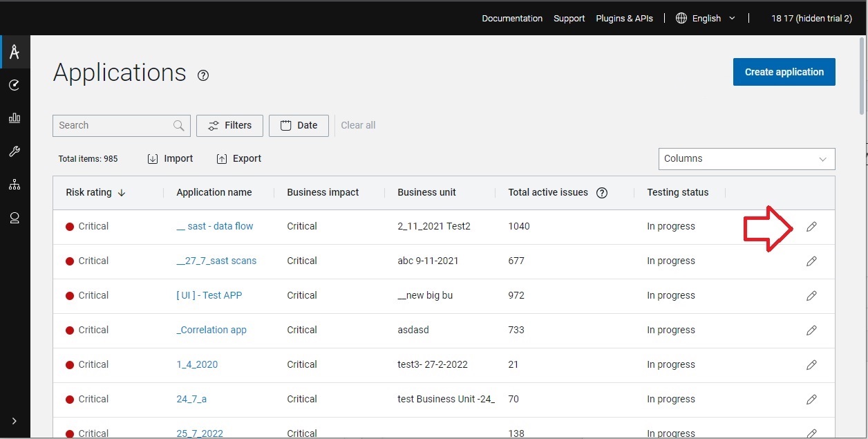Click the help icon next to Applications title

202,75
